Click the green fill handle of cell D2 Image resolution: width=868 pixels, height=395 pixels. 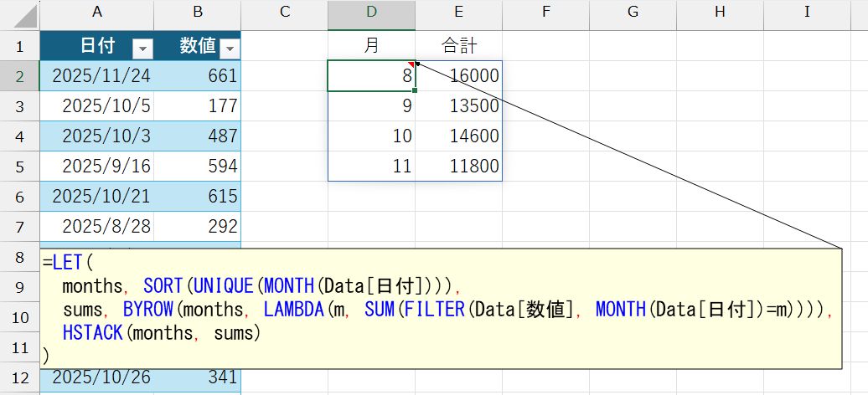(415, 90)
